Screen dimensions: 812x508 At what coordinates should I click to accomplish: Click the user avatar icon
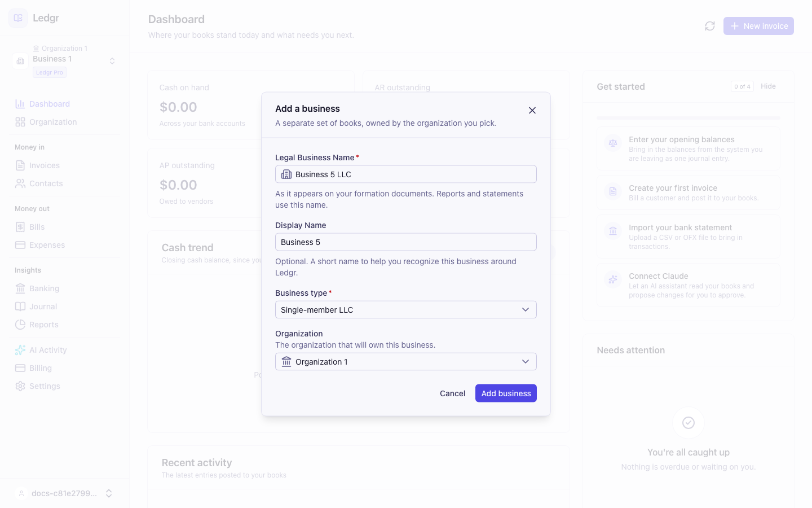tap(21, 493)
